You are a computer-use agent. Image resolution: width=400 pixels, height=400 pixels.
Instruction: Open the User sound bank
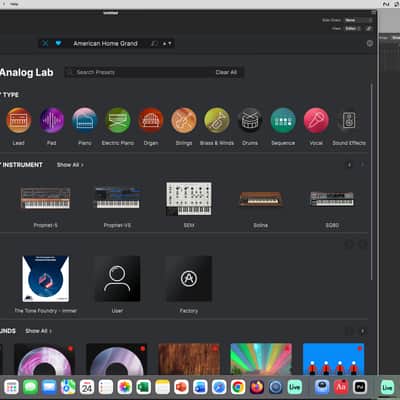pyautogui.click(x=117, y=279)
